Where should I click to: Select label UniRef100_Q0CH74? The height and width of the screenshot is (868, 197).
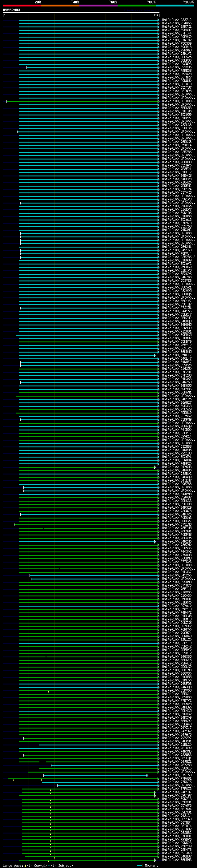click(177, 633)
